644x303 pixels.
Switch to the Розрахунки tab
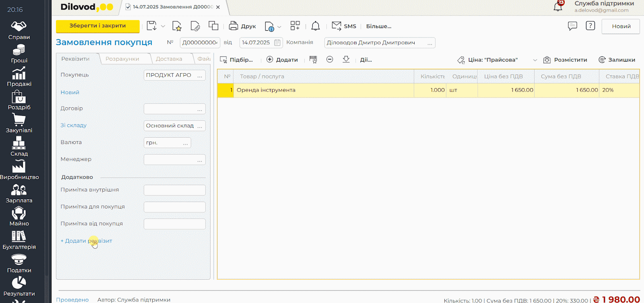coord(122,59)
